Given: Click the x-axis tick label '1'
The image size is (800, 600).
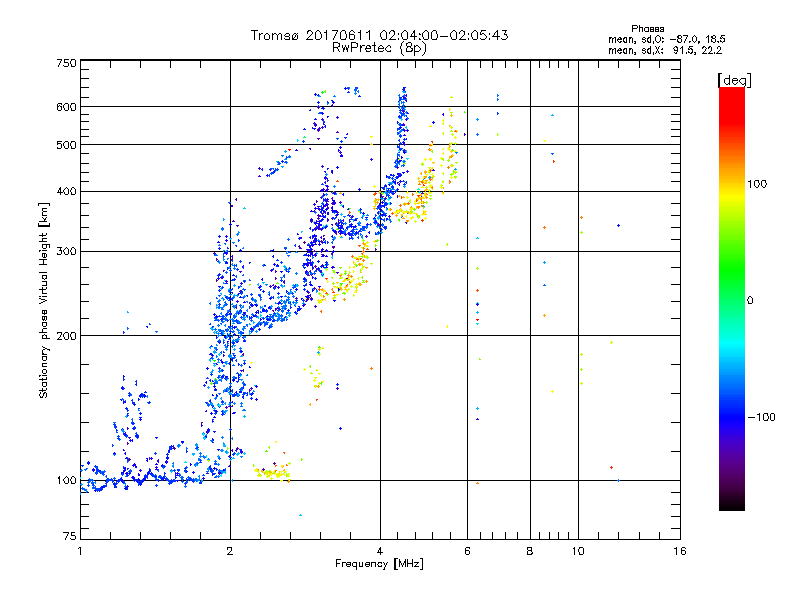Looking at the screenshot, I should pos(80,551).
